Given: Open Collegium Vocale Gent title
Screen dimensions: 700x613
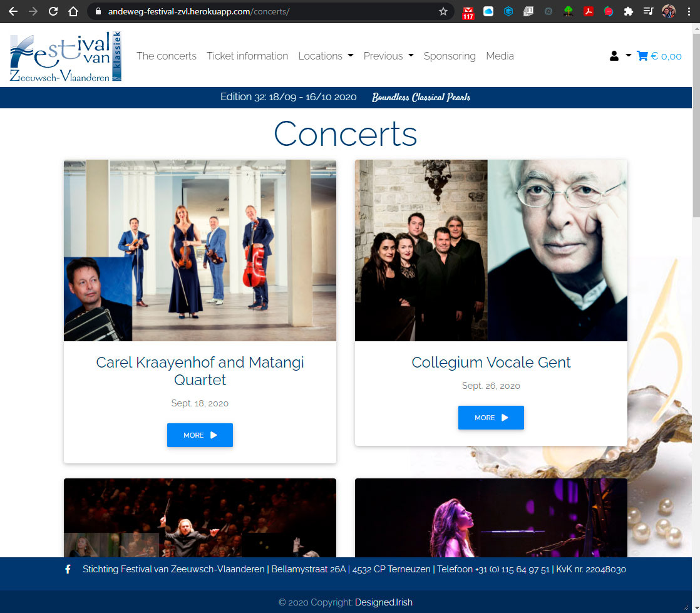Looking at the screenshot, I should [x=491, y=363].
